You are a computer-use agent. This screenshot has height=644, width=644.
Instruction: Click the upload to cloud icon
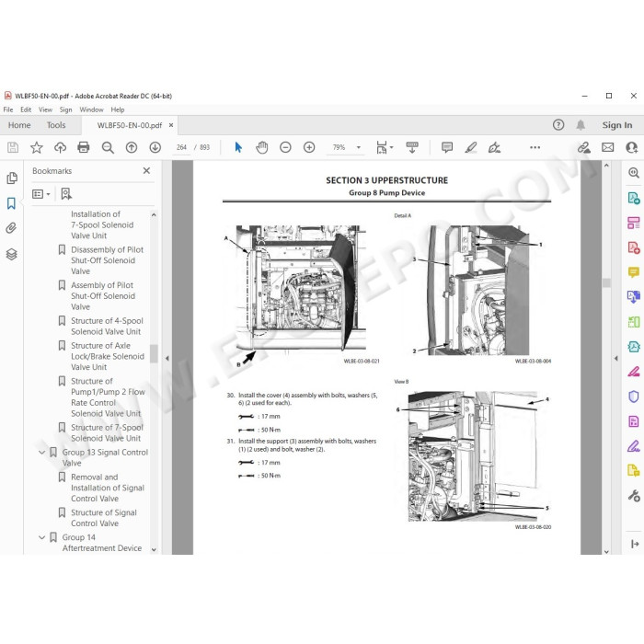pyautogui.click(x=60, y=147)
